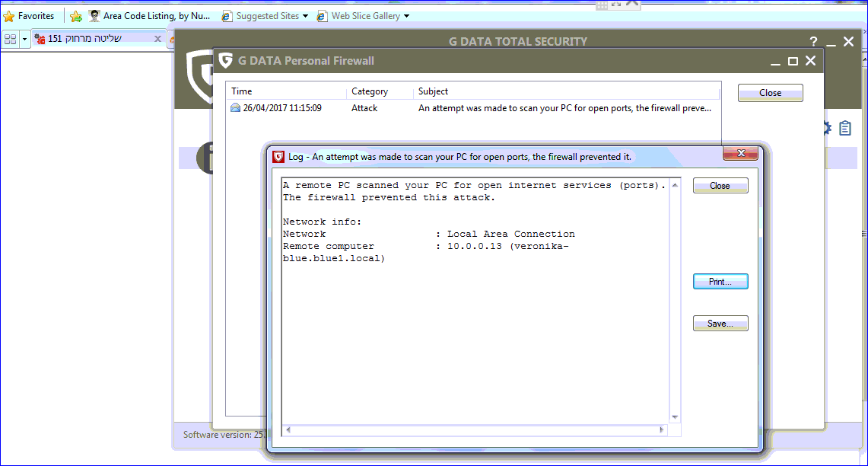The width and height of the screenshot is (868, 466).
Task: Click the Save... button in the Log dialog
Action: (x=720, y=324)
